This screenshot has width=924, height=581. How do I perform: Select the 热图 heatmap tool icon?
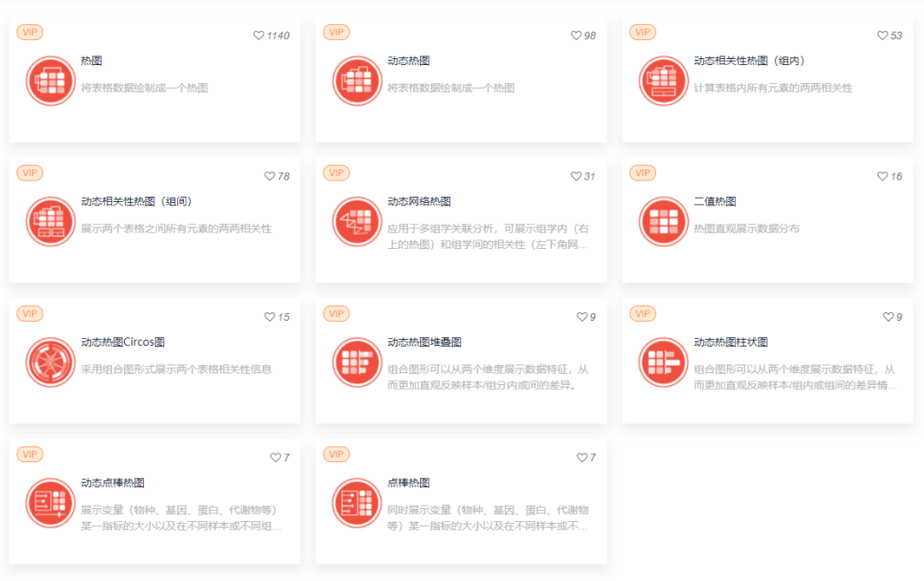click(x=50, y=80)
